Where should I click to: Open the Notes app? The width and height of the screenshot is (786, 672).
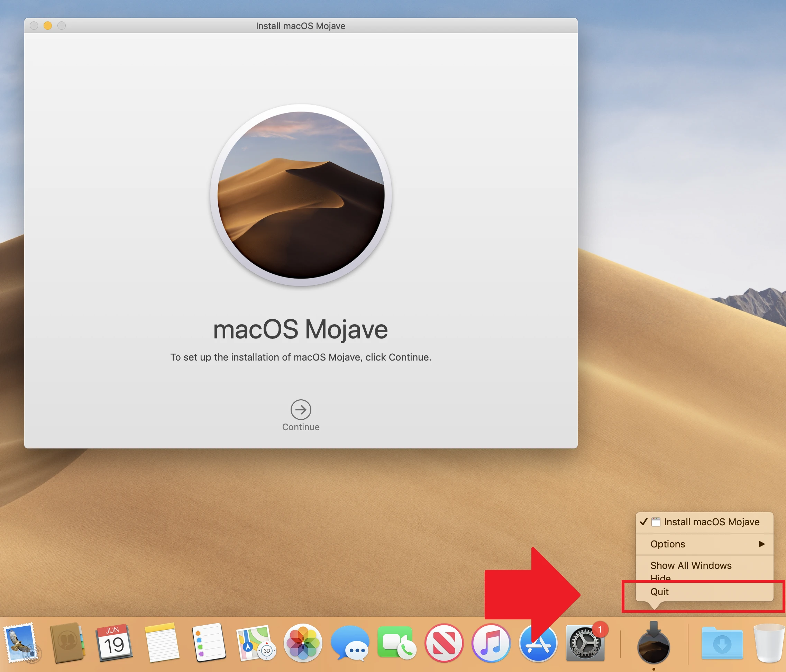coord(161,643)
